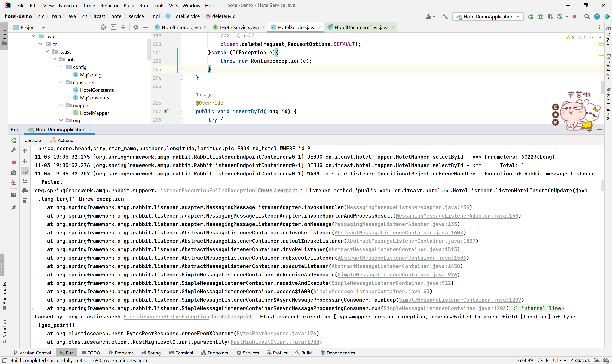Image resolution: width=612 pixels, height=364 pixels.
Task: Switch to HotelDocumentTest.java editor tab
Action: pyautogui.click(x=361, y=27)
